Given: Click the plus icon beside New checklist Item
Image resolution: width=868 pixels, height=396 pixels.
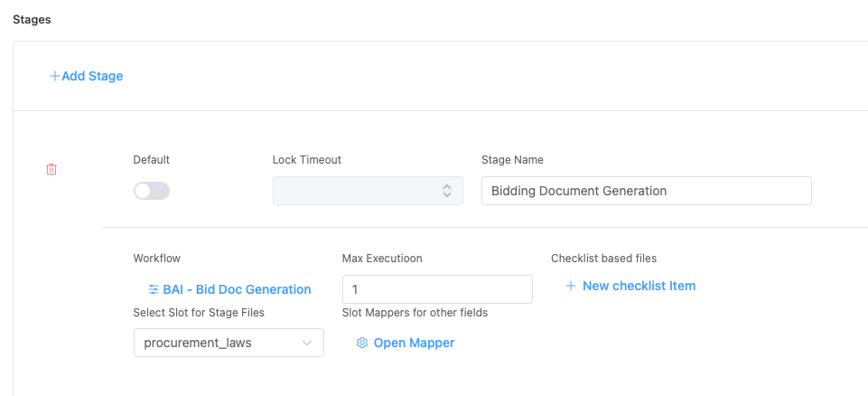Looking at the screenshot, I should 570,286.
